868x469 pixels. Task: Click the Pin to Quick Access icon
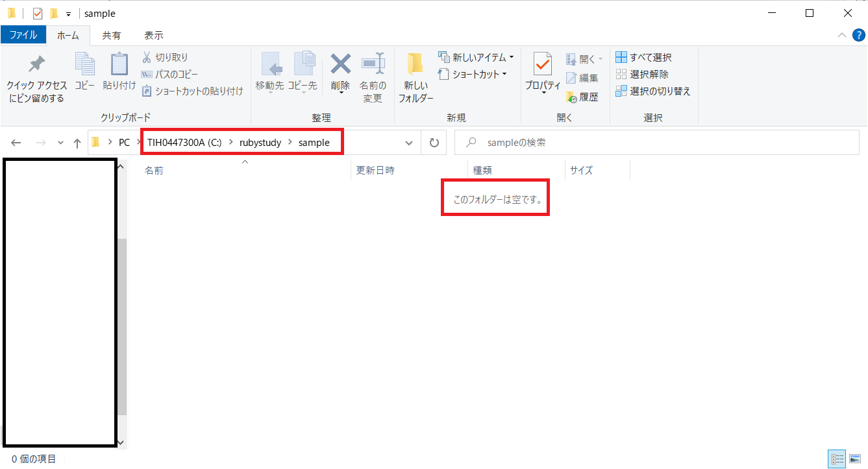37,65
